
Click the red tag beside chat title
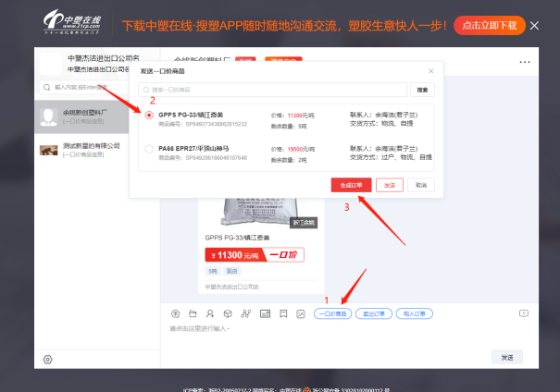tap(245, 59)
